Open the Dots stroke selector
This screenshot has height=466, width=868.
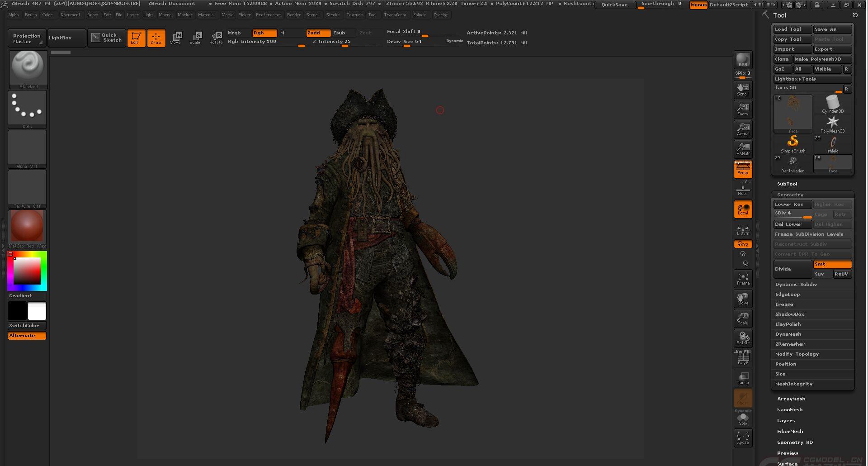[27, 109]
